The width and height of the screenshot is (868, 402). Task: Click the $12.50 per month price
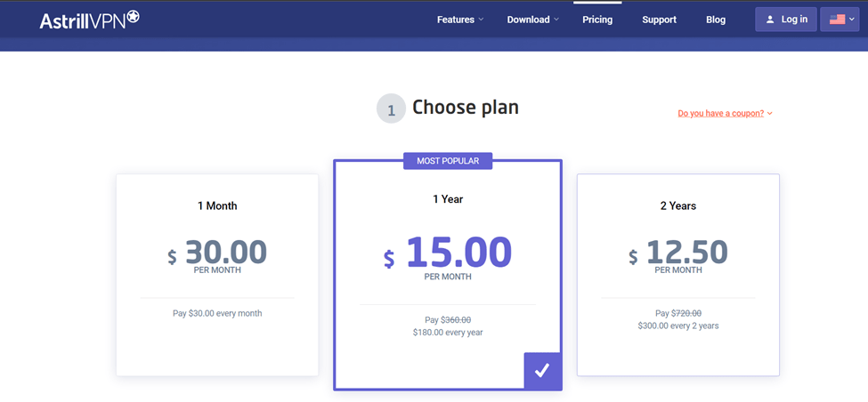point(678,253)
